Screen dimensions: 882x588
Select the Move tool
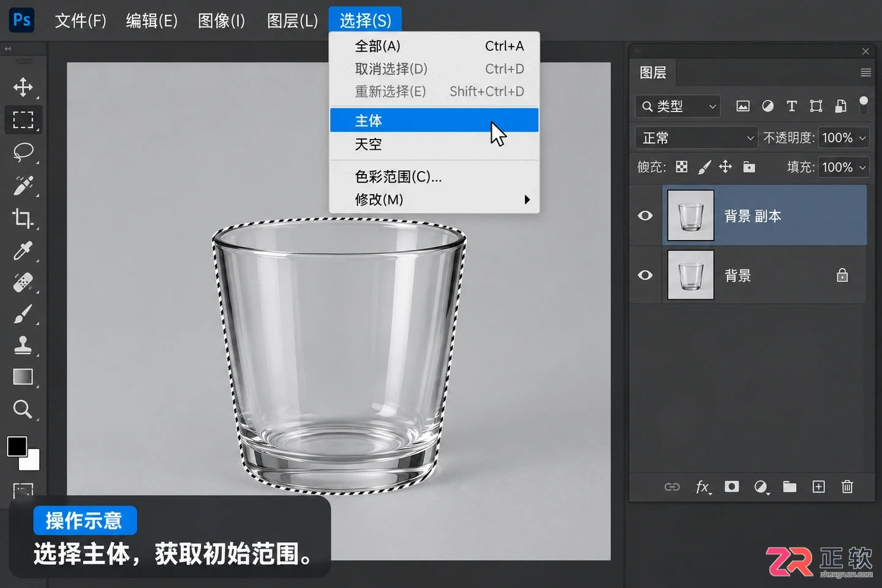point(23,87)
